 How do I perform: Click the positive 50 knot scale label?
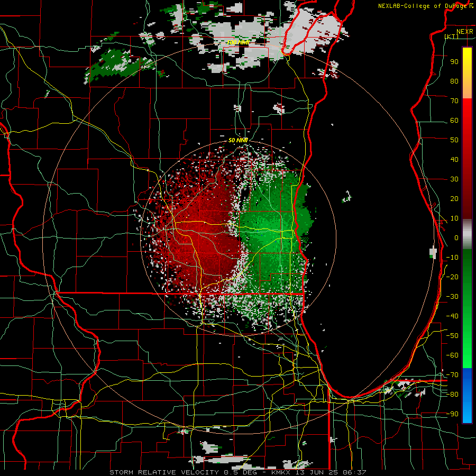[454, 140]
